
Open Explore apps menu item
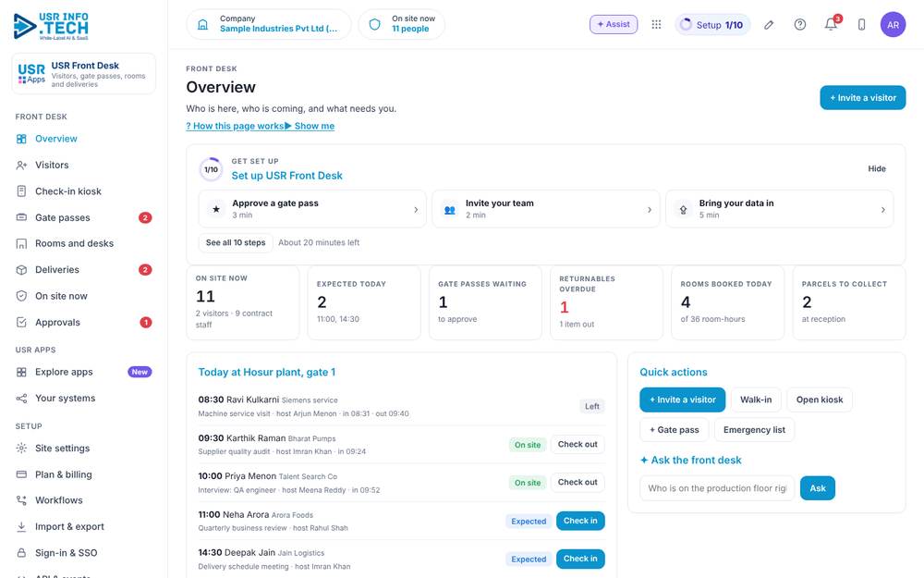(84, 372)
